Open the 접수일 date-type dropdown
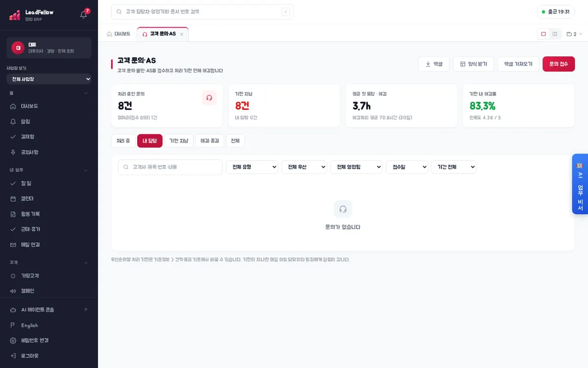Image resolution: width=588 pixels, height=368 pixels. point(407,167)
